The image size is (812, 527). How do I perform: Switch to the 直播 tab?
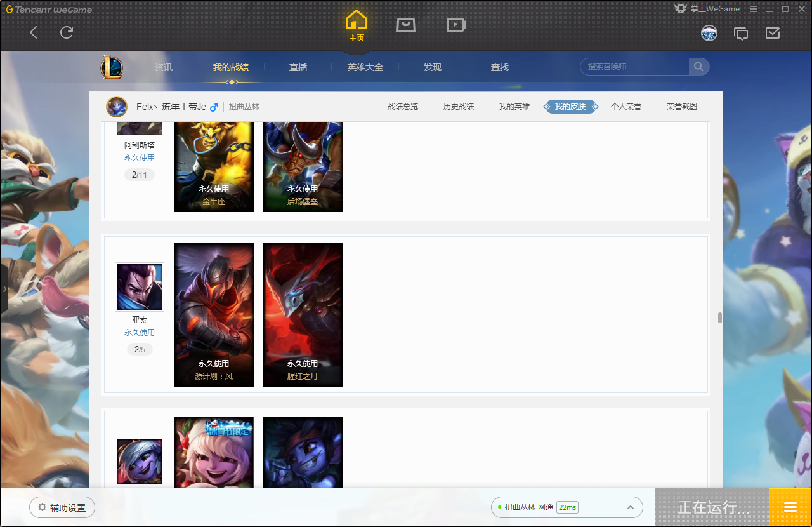click(x=298, y=67)
